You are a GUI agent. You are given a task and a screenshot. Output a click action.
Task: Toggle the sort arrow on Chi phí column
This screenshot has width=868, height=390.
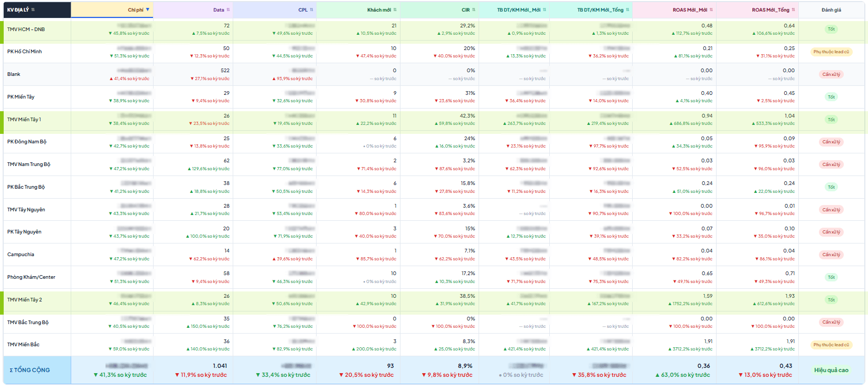[148, 9]
